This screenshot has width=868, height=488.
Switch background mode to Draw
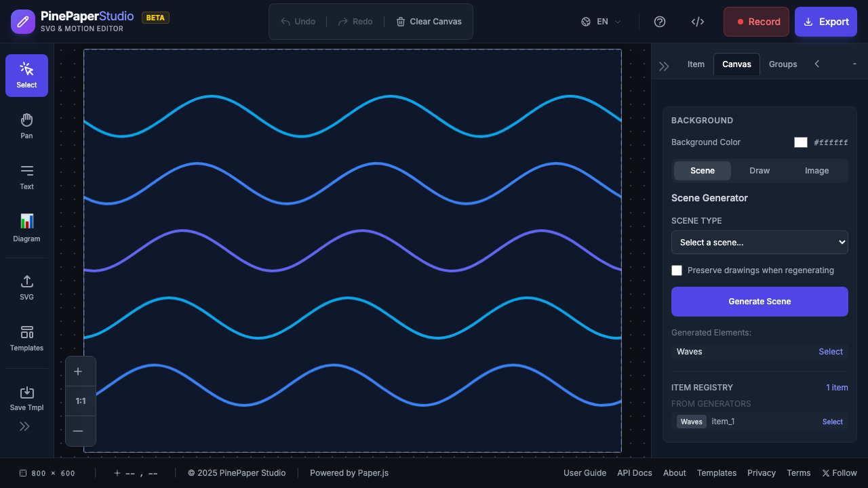[759, 170]
